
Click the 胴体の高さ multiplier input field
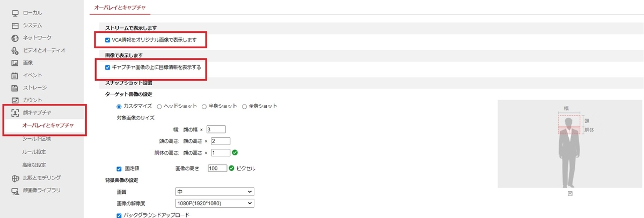(220, 153)
